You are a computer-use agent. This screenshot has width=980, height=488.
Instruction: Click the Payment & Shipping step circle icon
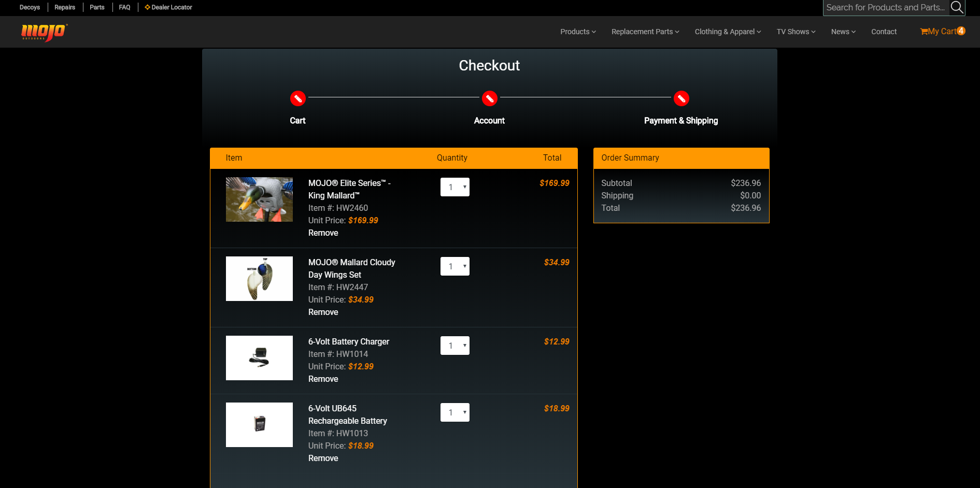click(x=681, y=98)
